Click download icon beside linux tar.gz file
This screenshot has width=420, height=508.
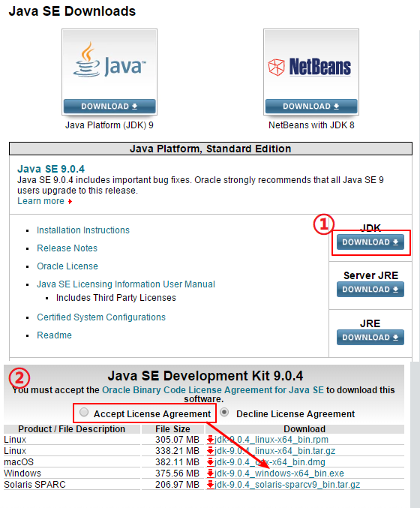[210, 451]
